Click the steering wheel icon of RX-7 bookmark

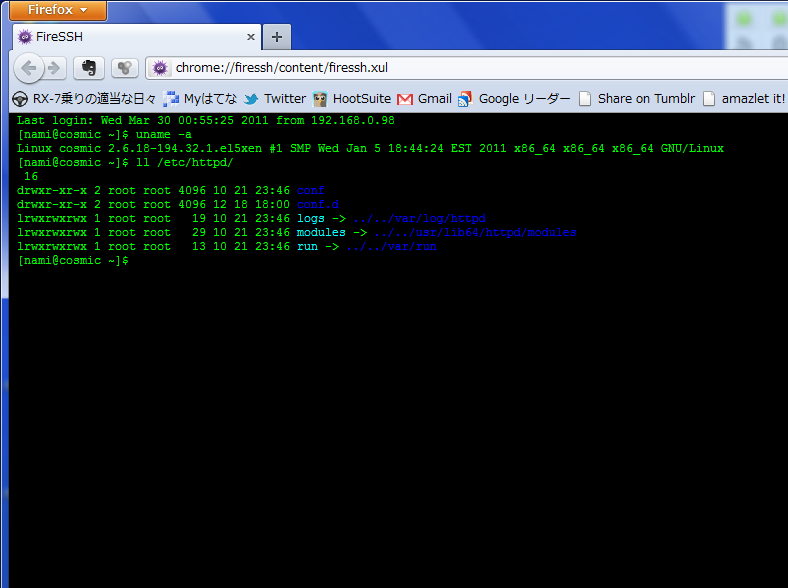[20, 99]
